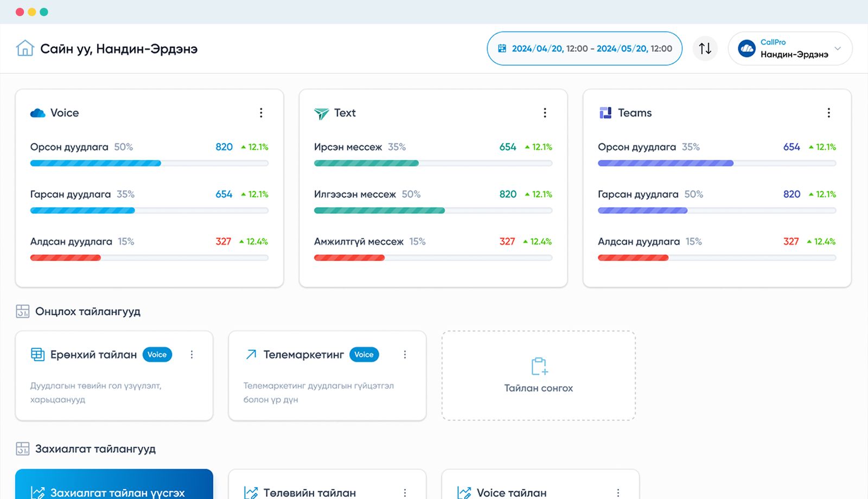Click the Онцлох тайлангууд section icon

click(x=23, y=311)
